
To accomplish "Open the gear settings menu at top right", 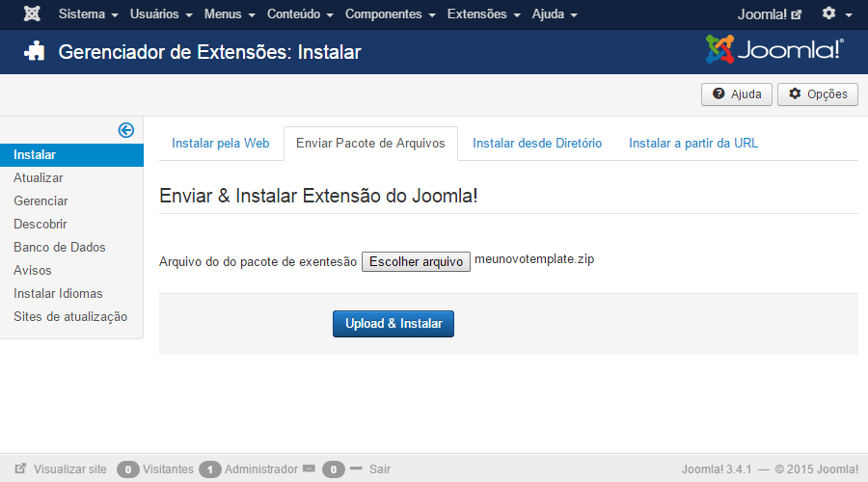I will point(836,13).
